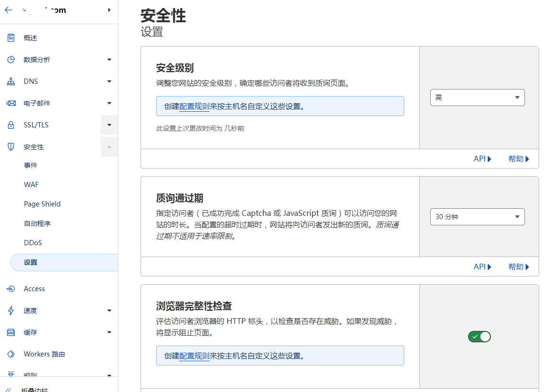Screen dimensions: 550x392
Task: Open the security level dropdown showing 高
Action: point(477,97)
